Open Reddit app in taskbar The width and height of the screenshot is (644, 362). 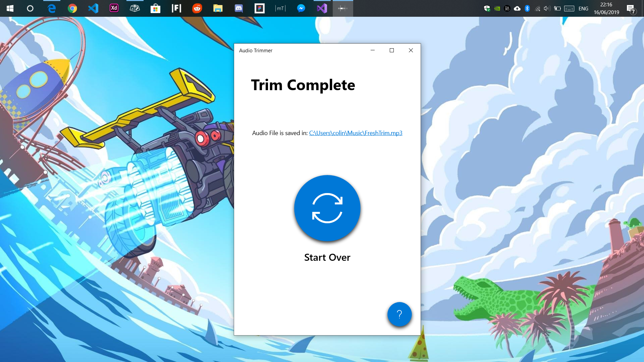click(x=197, y=8)
